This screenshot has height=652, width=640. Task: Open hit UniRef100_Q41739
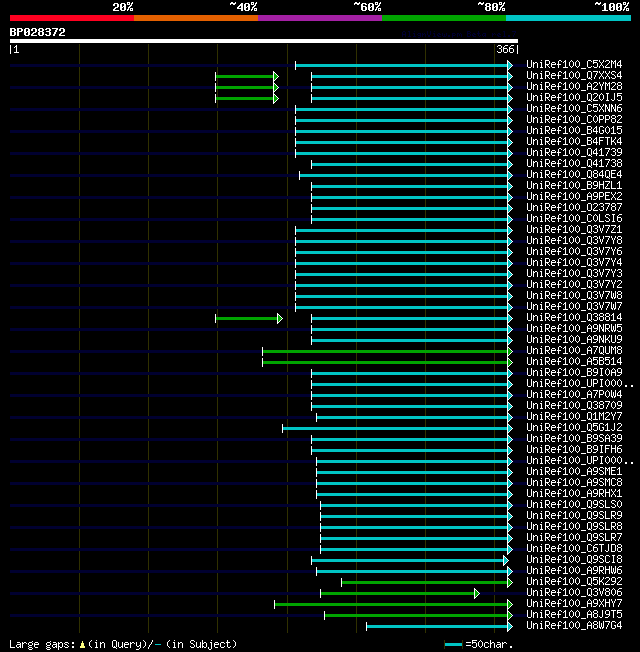[574, 153]
